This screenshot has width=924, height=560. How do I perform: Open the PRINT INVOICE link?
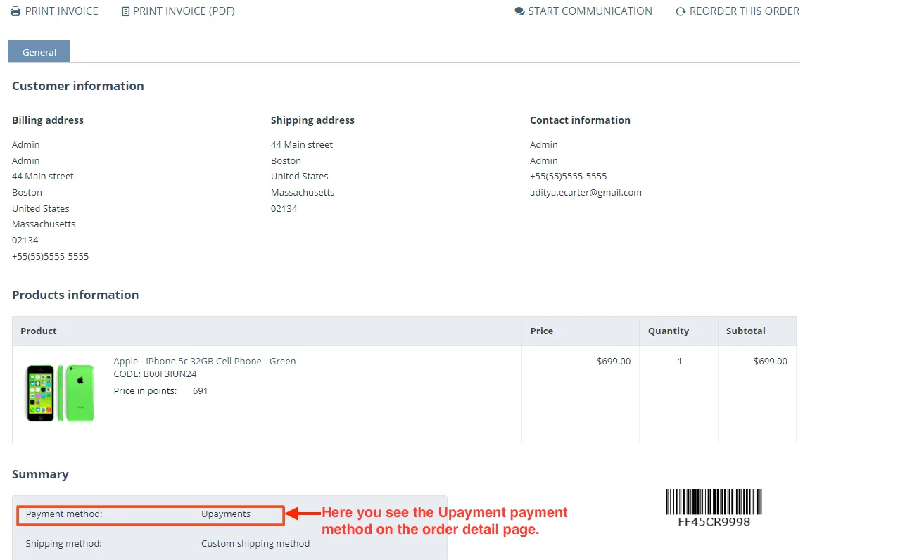tap(61, 11)
